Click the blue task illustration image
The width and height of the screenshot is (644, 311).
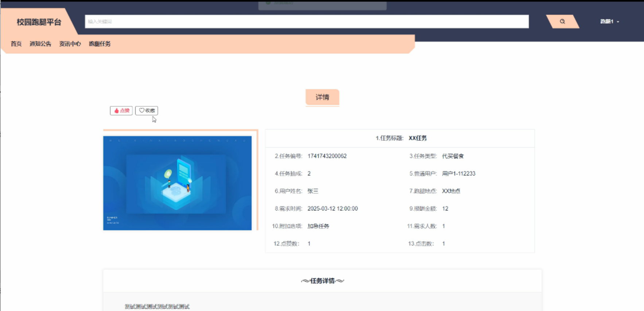point(177,183)
